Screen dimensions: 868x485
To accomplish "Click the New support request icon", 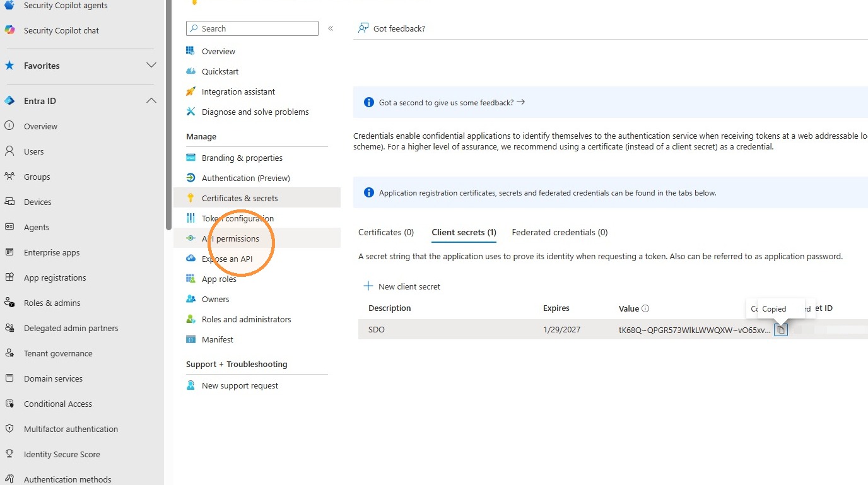I will click(x=191, y=385).
